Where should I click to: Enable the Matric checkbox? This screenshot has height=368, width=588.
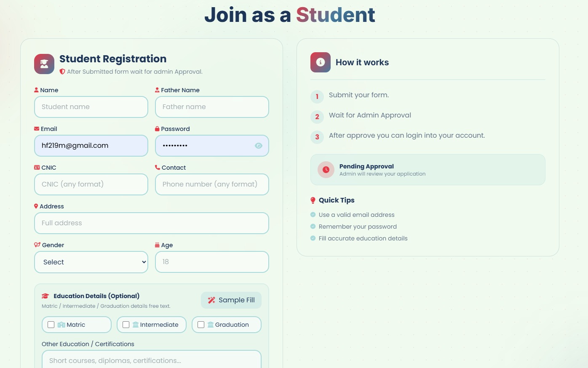(x=51, y=325)
